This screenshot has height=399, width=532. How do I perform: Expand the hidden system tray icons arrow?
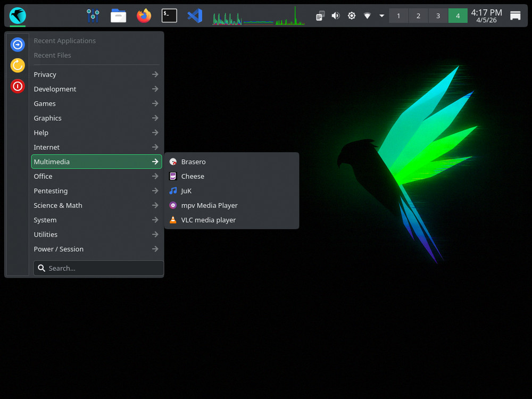[x=381, y=15]
